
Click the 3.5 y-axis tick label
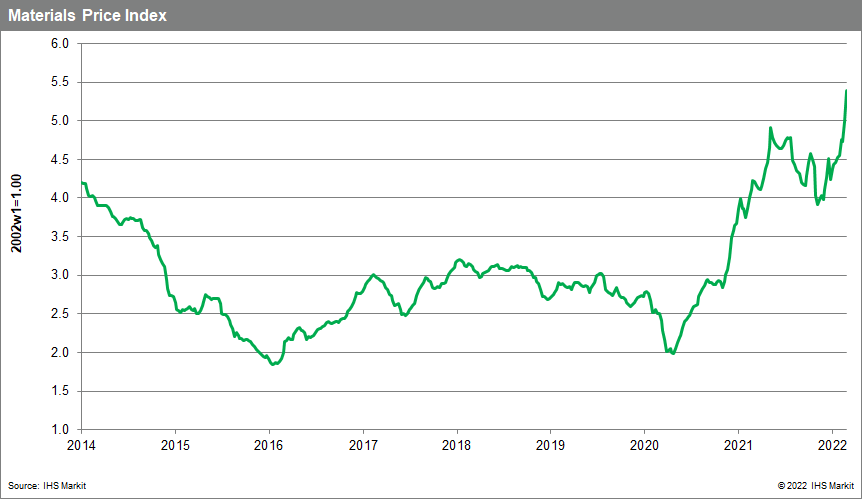point(59,237)
